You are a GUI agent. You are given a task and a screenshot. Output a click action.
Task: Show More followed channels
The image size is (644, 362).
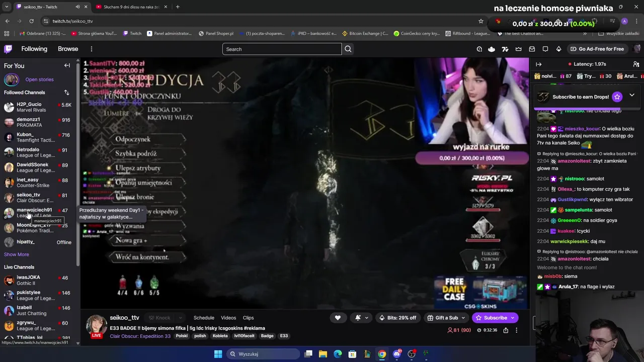coord(17,254)
